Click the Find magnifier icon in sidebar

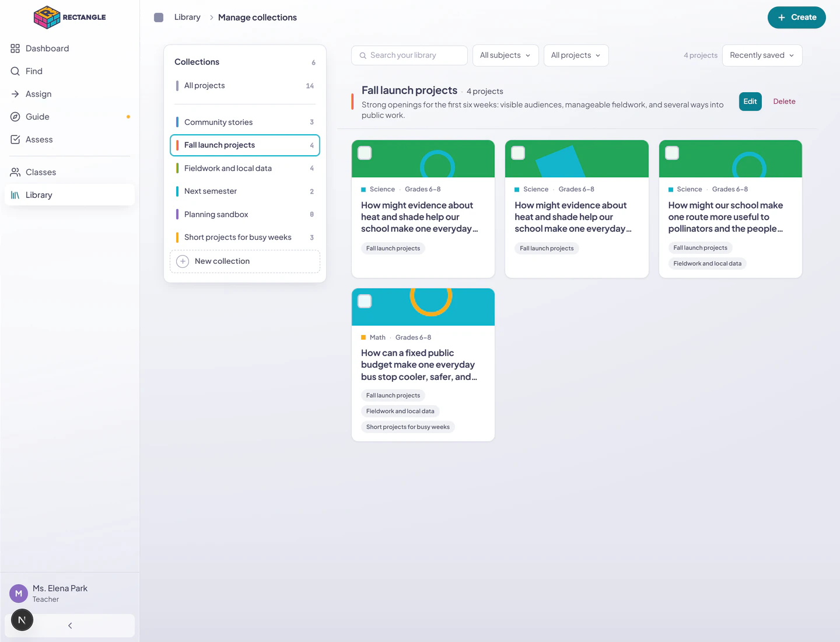point(15,71)
